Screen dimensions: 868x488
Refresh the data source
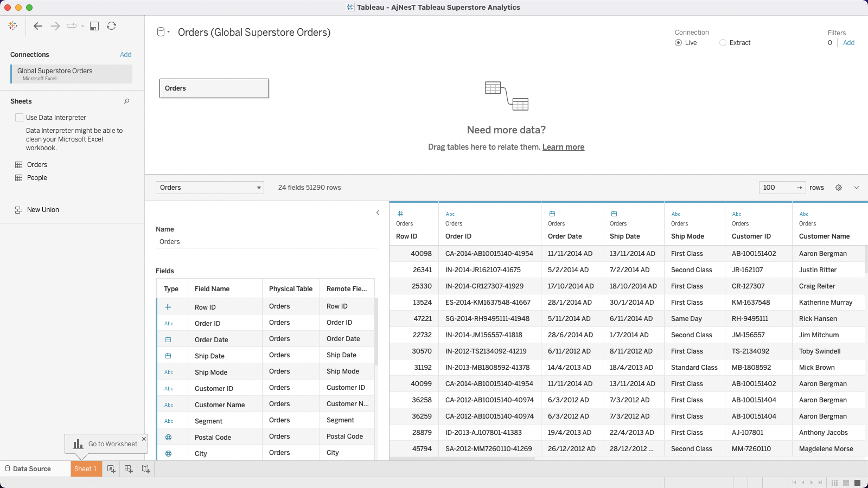coord(112,26)
